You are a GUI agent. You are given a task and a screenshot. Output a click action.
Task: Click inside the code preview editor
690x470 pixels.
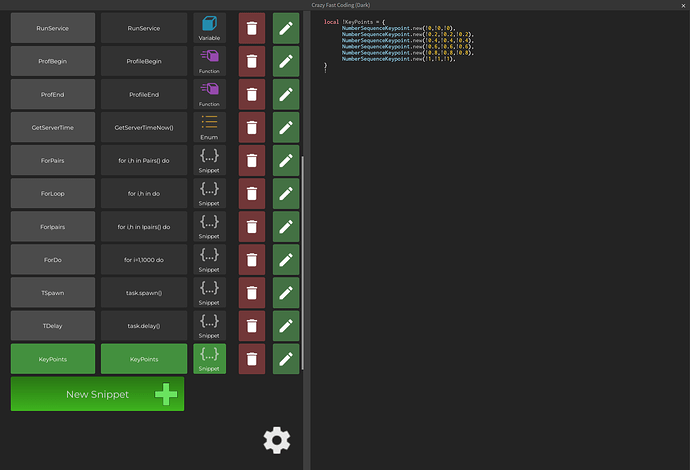(x=500, y=240)
